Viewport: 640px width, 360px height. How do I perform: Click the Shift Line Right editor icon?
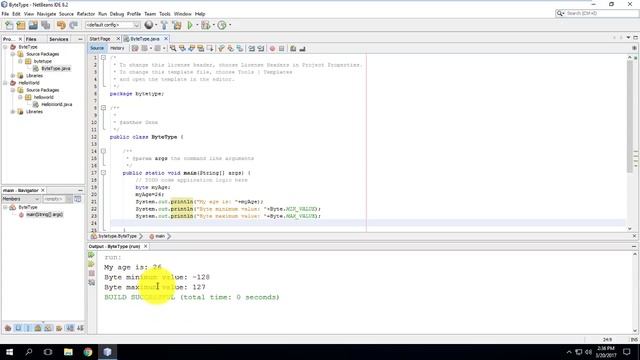point(261,49)
